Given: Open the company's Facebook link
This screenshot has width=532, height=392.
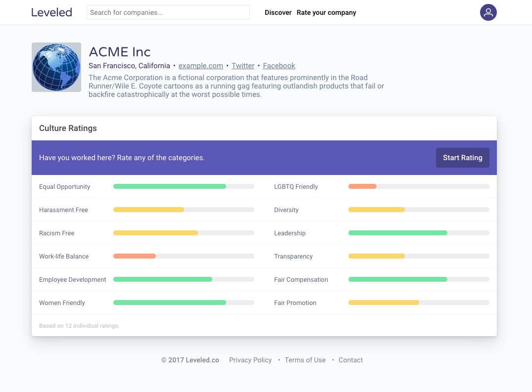Looking at the screenshot, I should (x=279, y=66).
